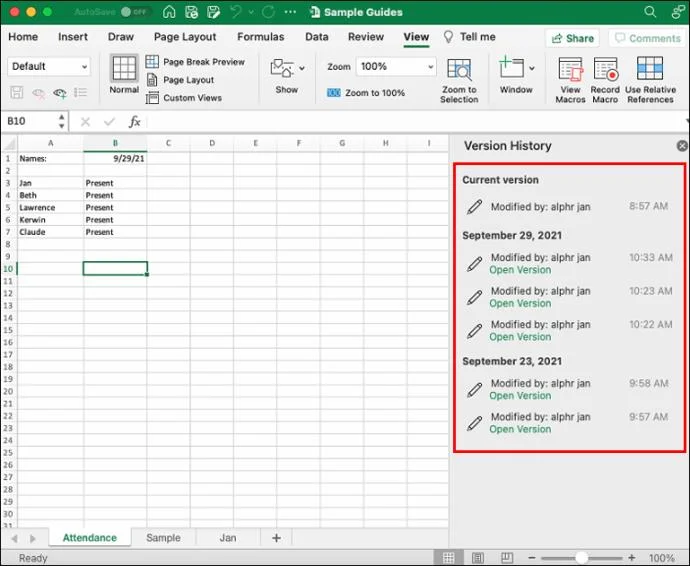690x566 pixels.
Task: Click the fx insert function icon
Action: [x=134, y=121]
